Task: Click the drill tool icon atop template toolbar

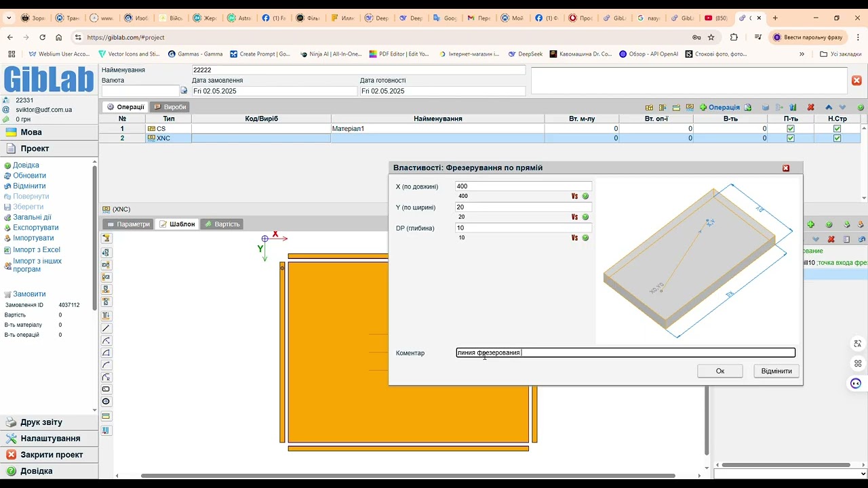Action: [x=106, y=238]
